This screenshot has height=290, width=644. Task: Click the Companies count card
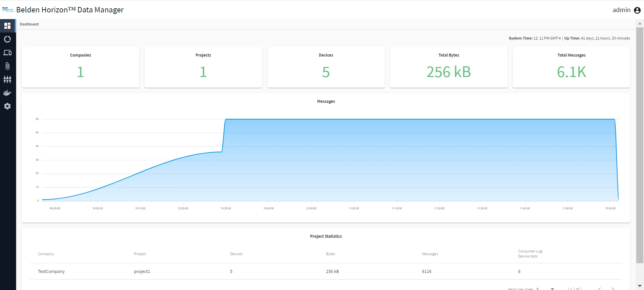tap(80, 67)
